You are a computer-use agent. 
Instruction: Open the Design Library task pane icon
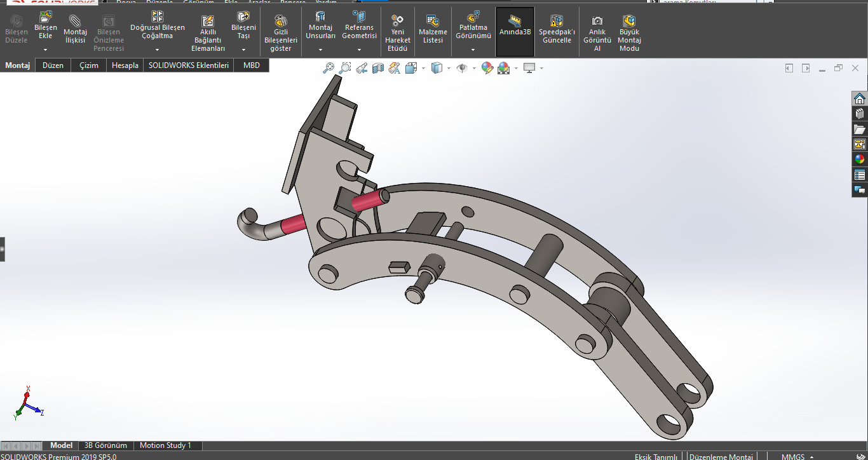(860, 114)
